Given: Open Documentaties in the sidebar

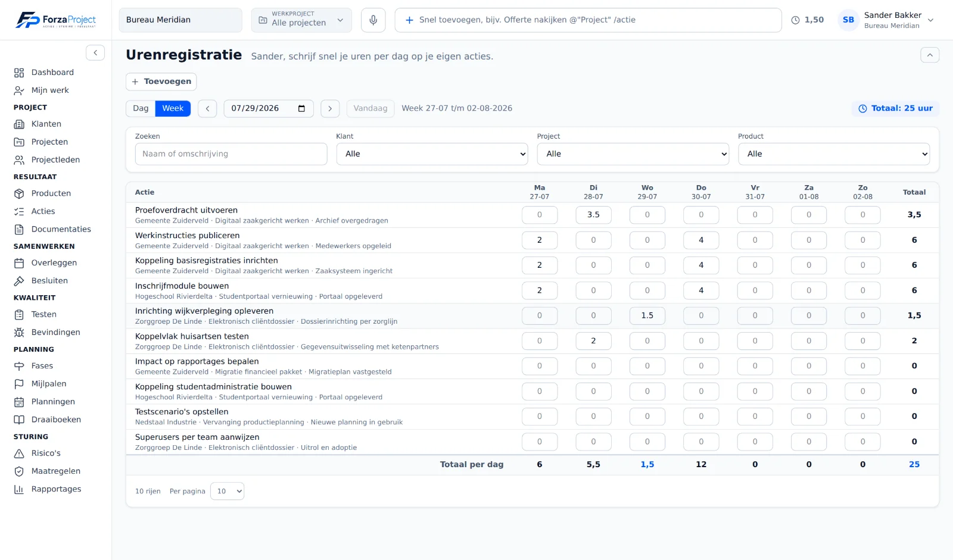Looking at the screenshot, I should [61, 229].
